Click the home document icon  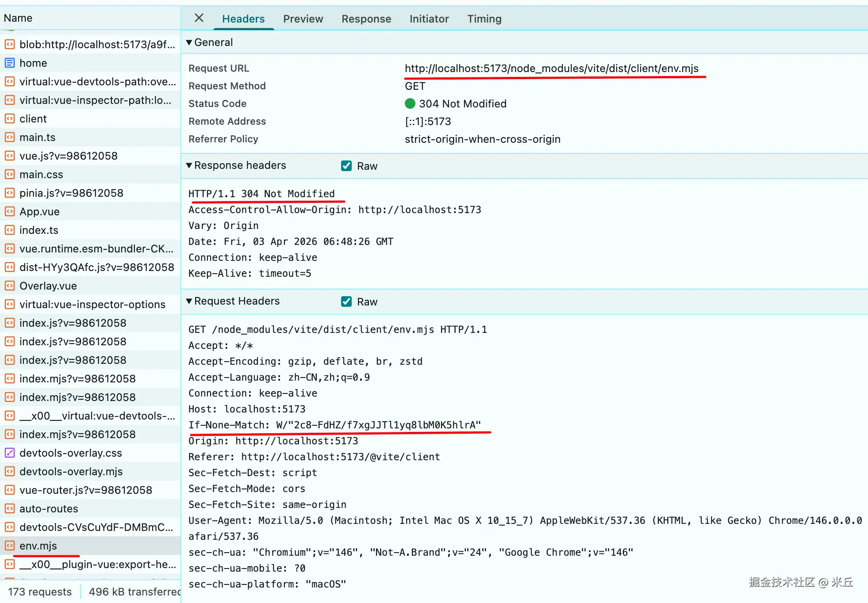click(10, 63)
